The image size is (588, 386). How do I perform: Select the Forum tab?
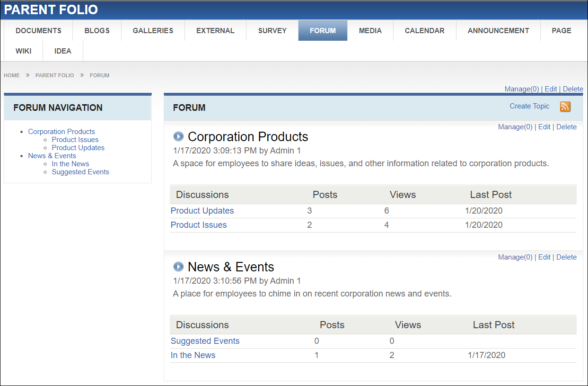click(323, 30)
